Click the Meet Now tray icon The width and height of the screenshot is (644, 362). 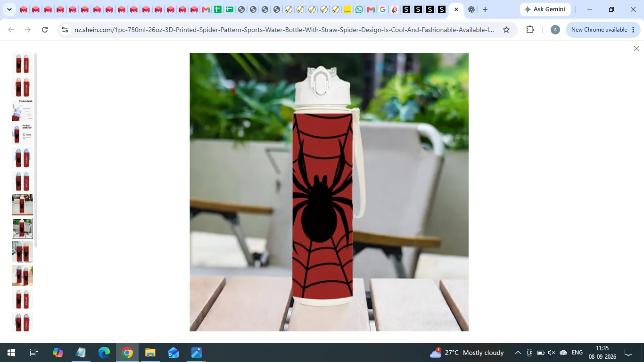(x=529, y=353)
